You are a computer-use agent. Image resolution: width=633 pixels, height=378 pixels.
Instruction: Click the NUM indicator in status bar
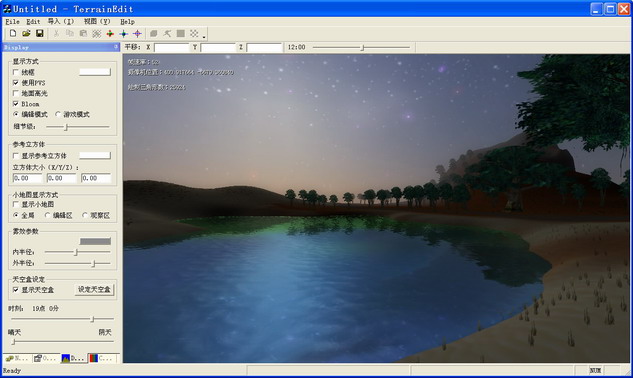pyautogui.click(x=595, y=370)
